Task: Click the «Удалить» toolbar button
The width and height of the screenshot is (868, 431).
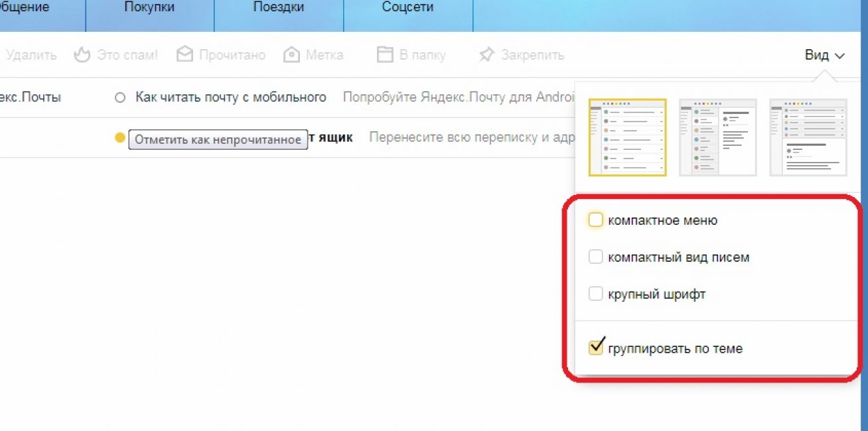Action: 31,55
